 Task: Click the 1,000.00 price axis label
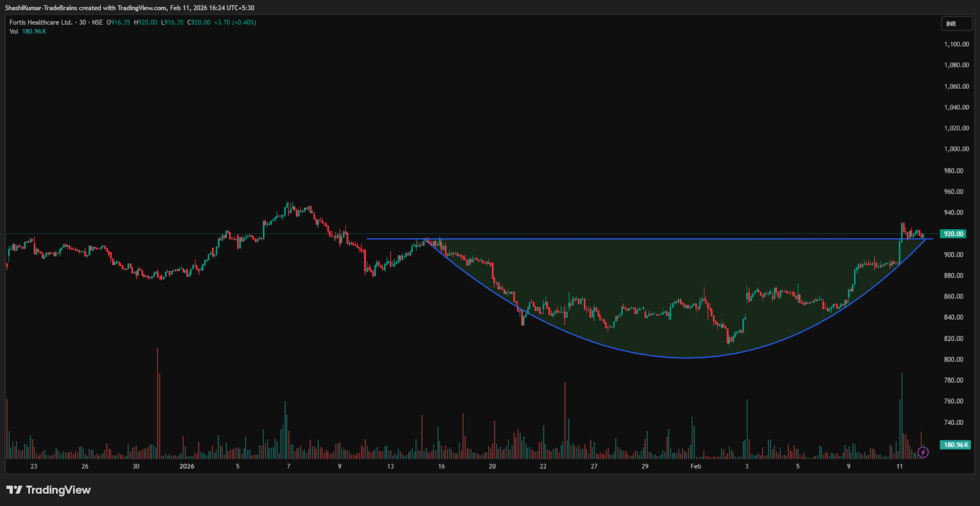tap(956, 149)
